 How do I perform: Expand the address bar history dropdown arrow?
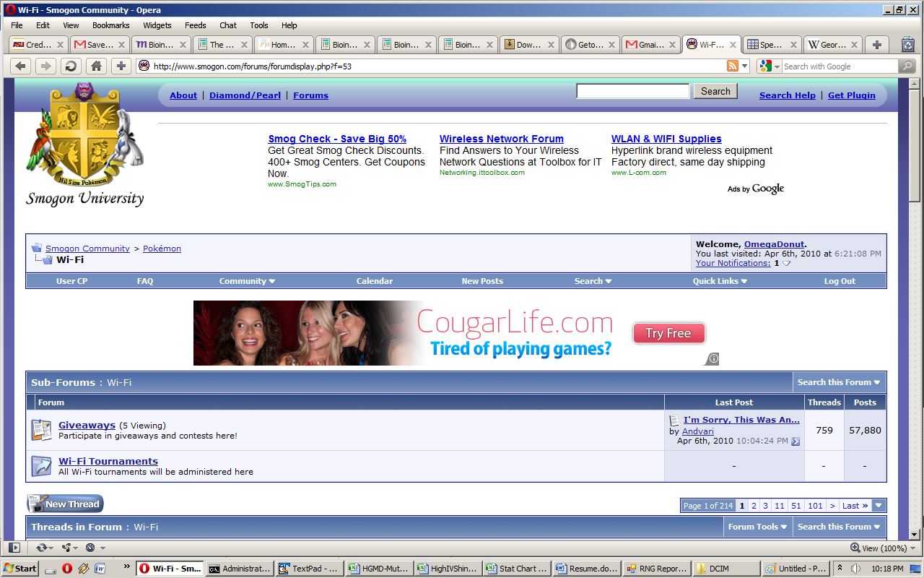coord(745,66)
